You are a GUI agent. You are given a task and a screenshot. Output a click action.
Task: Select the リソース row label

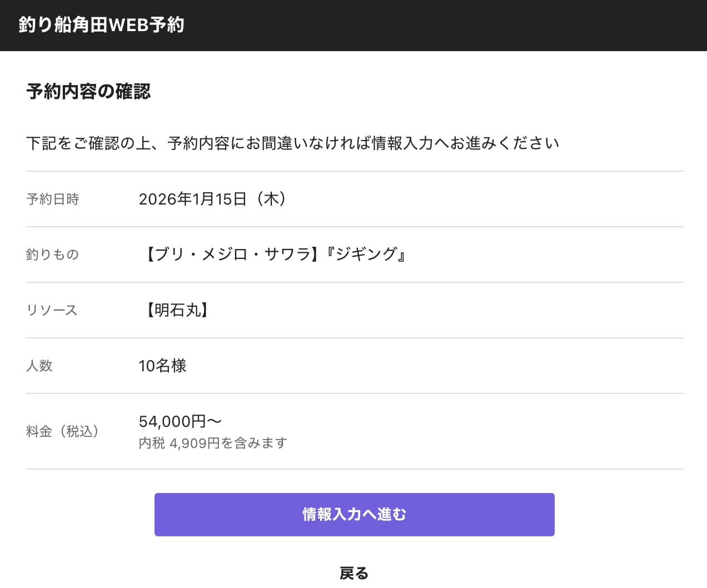click(x=52, y=310)
